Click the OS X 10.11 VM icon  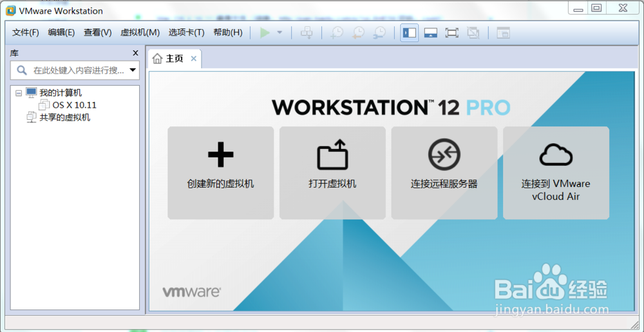pyautogui.click(x=44, y=105)
